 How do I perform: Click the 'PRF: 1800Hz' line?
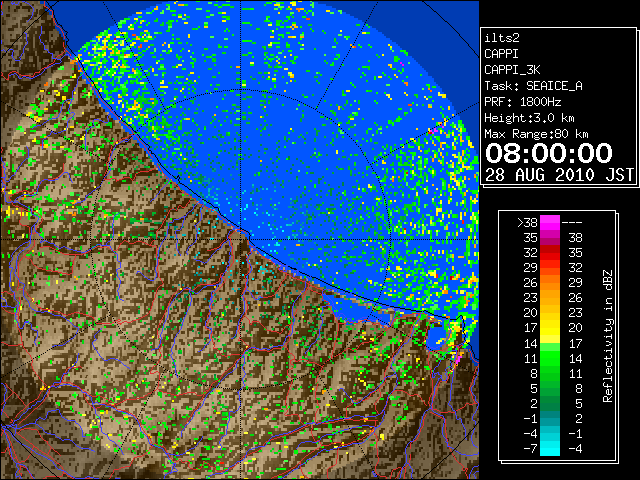pos(522,102)
